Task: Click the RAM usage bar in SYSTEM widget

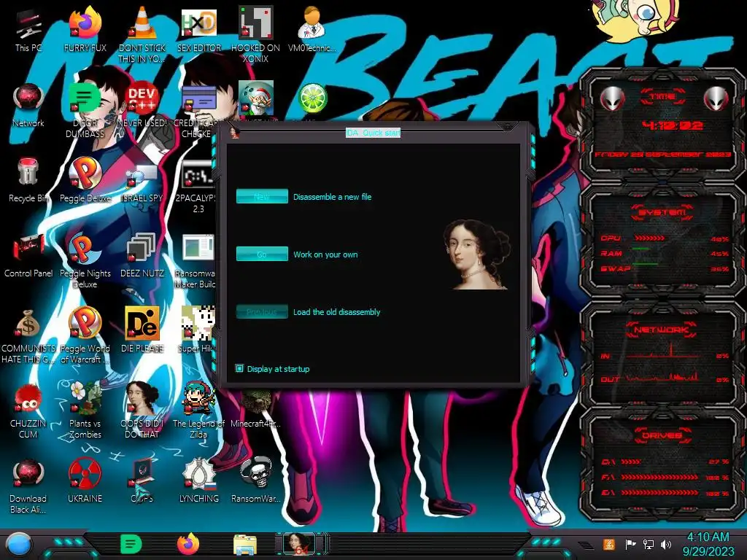Action: pyautogui.click(x=641, y=249)
